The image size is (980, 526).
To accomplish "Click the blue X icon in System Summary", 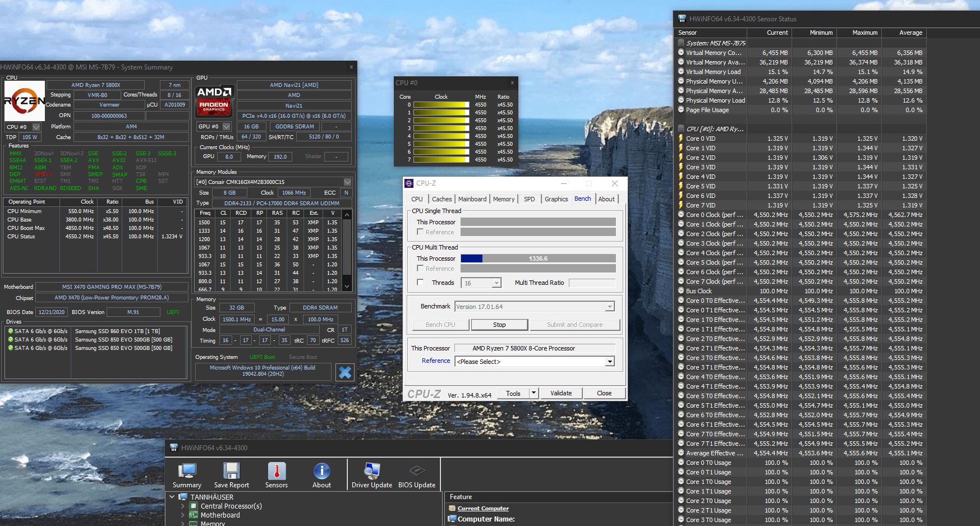I will (345, 372).
